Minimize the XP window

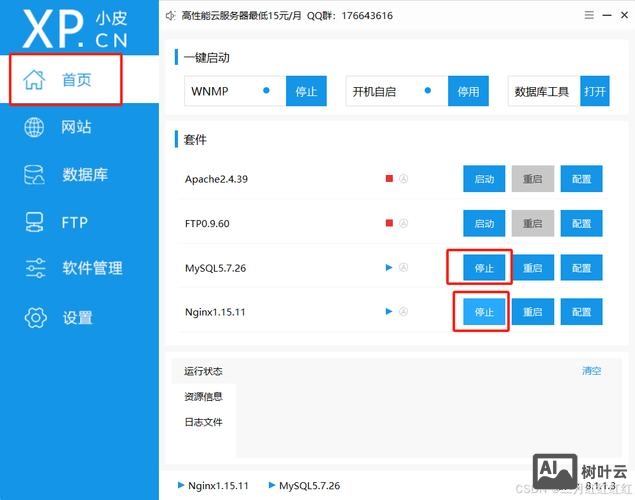click(x=607, y=15)
